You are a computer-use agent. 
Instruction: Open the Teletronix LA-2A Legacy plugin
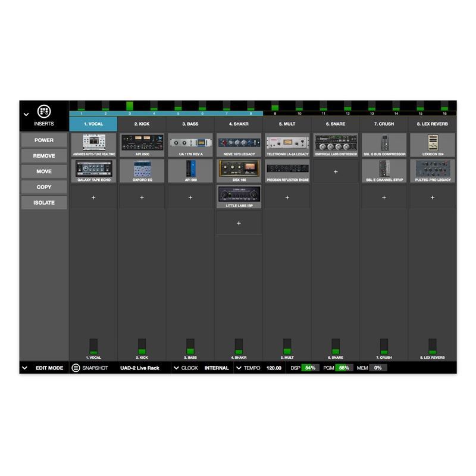pyautogui.click(x=287, y=145)
